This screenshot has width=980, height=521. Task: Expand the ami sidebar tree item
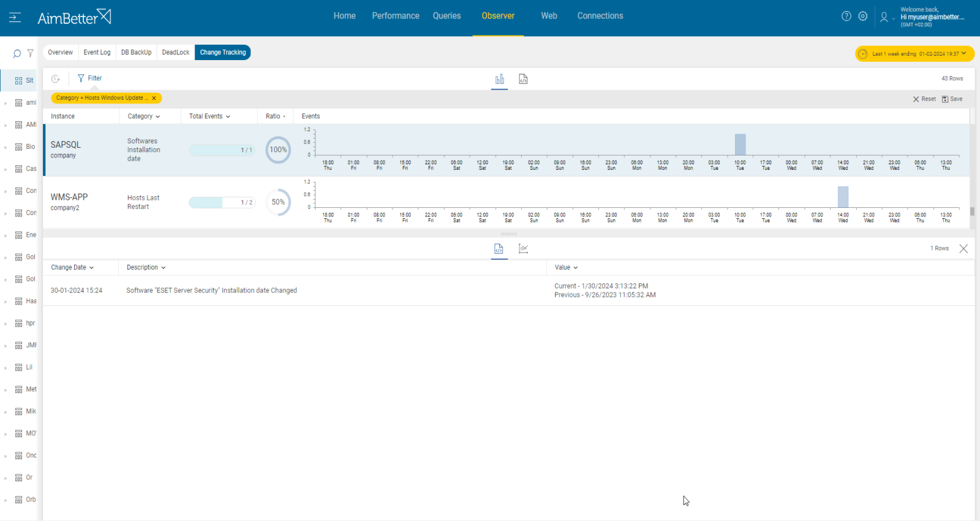(6, 103)
